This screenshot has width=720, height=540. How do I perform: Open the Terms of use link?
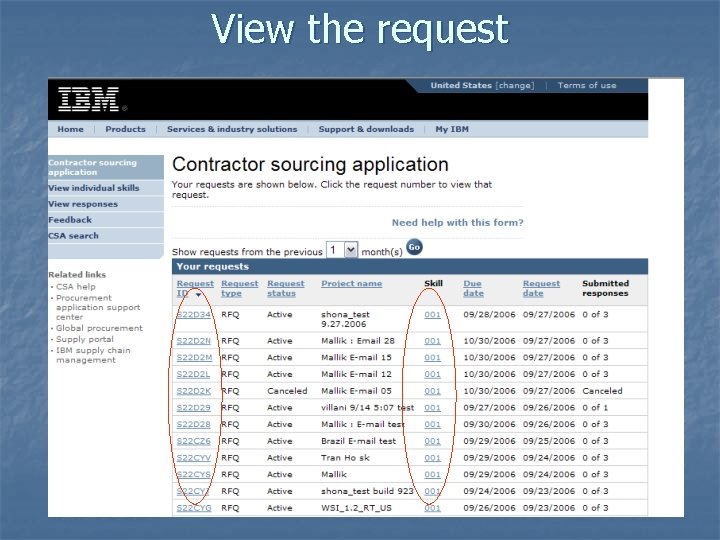[587, 85]
